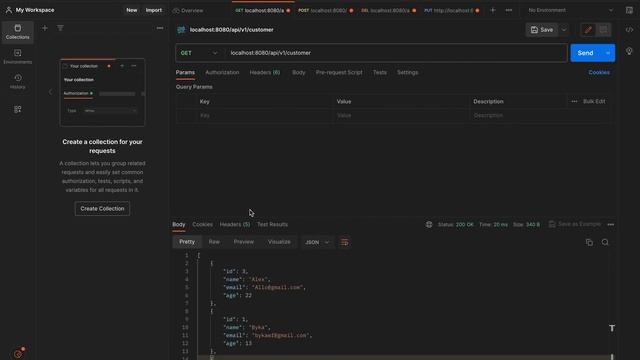Open tab overflow ellipsis menu
Image resolution: width=640 pixels, height=360 pixels.
[x=509, y=10]
